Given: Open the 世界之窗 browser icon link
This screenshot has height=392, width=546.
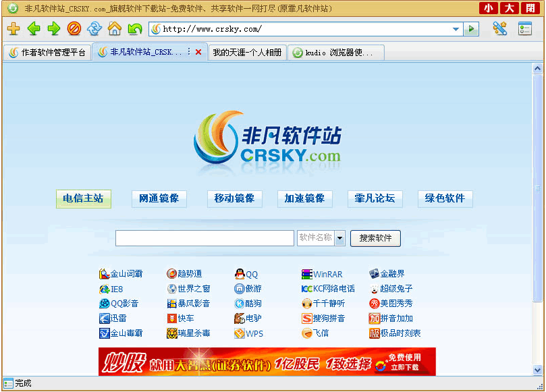Looking at the screenshot, I should pyautogui.click(x=188, y=289).
